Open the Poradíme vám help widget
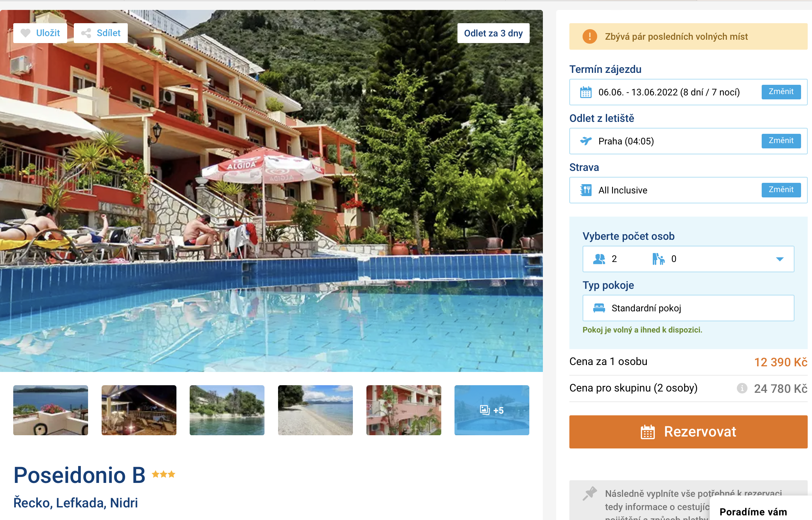812x520 pixels. (x=753, y=511)
